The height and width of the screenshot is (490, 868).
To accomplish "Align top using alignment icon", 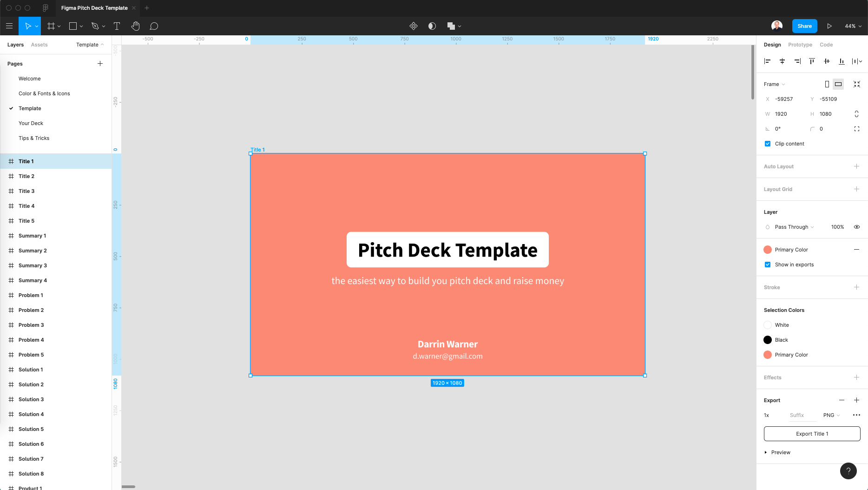I will 812,61.
